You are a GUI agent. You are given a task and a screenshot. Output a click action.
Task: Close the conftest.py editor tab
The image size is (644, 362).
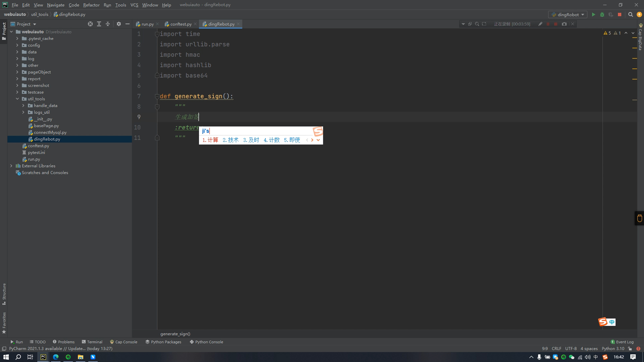pyautogui.click(x=195, y=24)
